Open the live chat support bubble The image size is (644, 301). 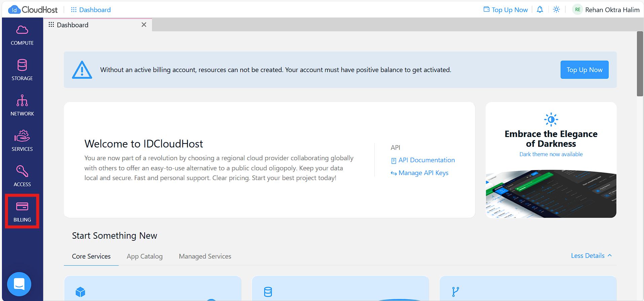tap(19, 284)
